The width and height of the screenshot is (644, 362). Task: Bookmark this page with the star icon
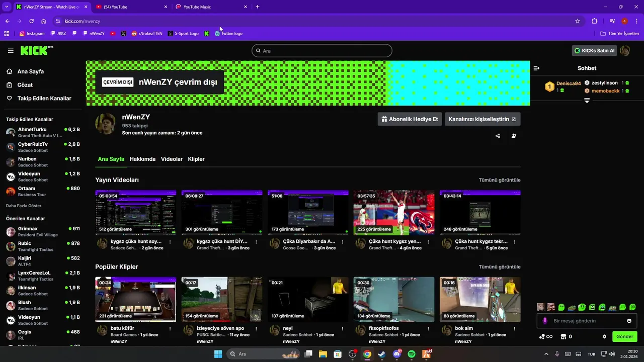[578, 21]
